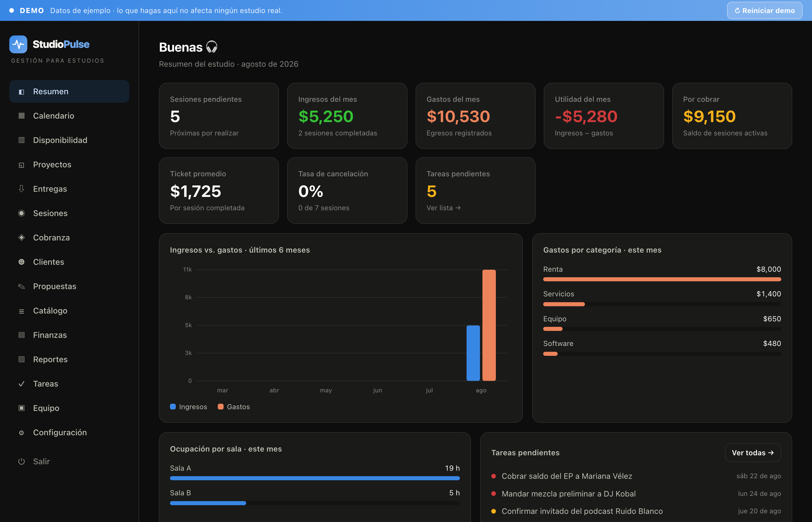Click the Reiniciar demo button

click(x=764, y=10)
